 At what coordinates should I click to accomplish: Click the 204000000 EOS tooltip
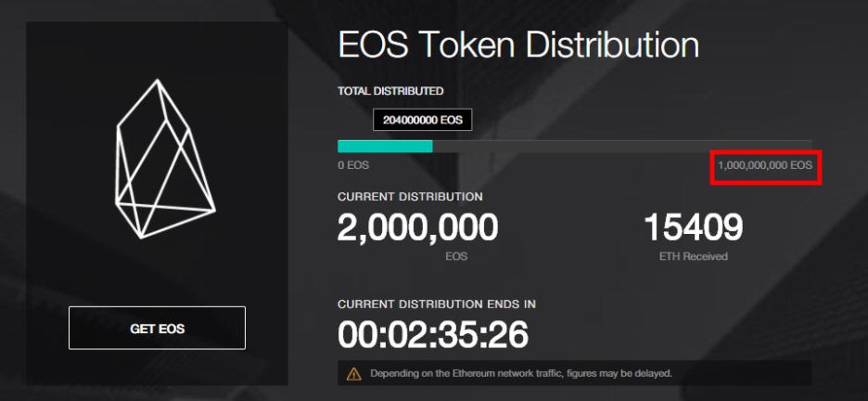point(422,120)
